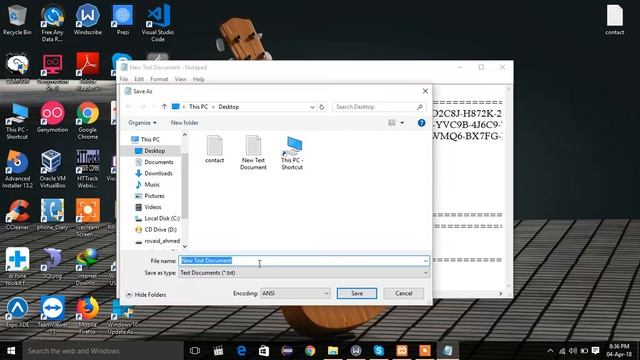Launch TeamViewer 13 desktop icon
This screenshot has height=360, width=640.
52,315
